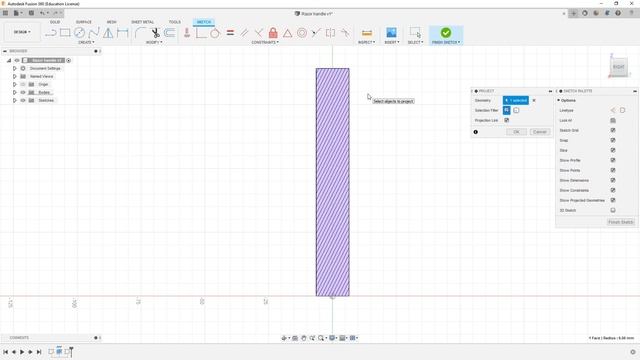
Task: Toggle the Slice checkbox
Action: point(613,150)
